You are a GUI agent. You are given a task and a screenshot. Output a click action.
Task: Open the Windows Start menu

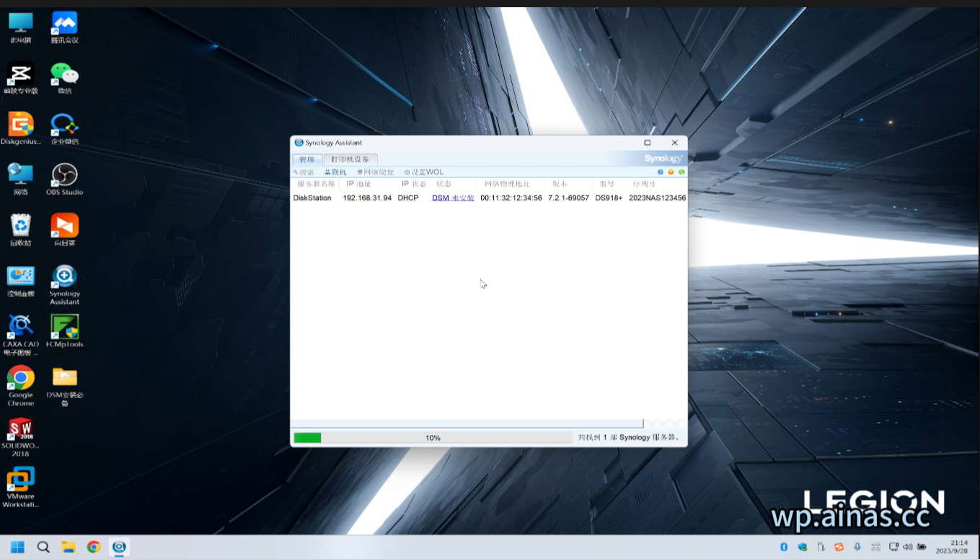pyautogui.click(x=17, y=547)
